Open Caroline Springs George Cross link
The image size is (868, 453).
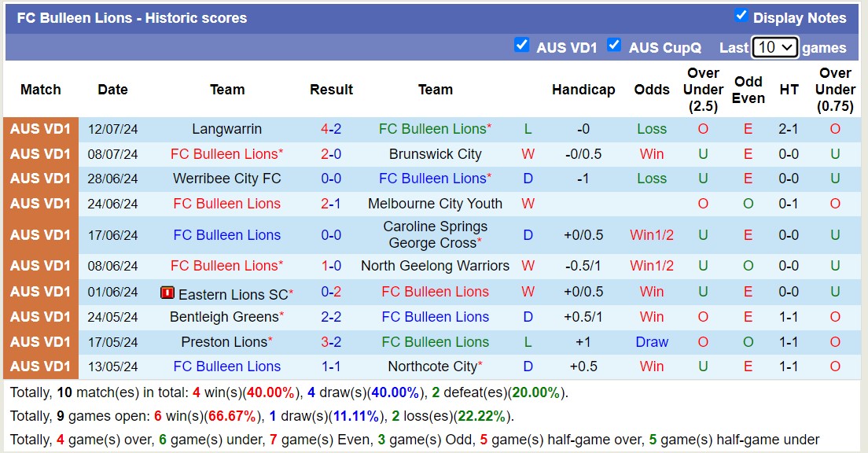pyautogui.click(x=436, y=234)
